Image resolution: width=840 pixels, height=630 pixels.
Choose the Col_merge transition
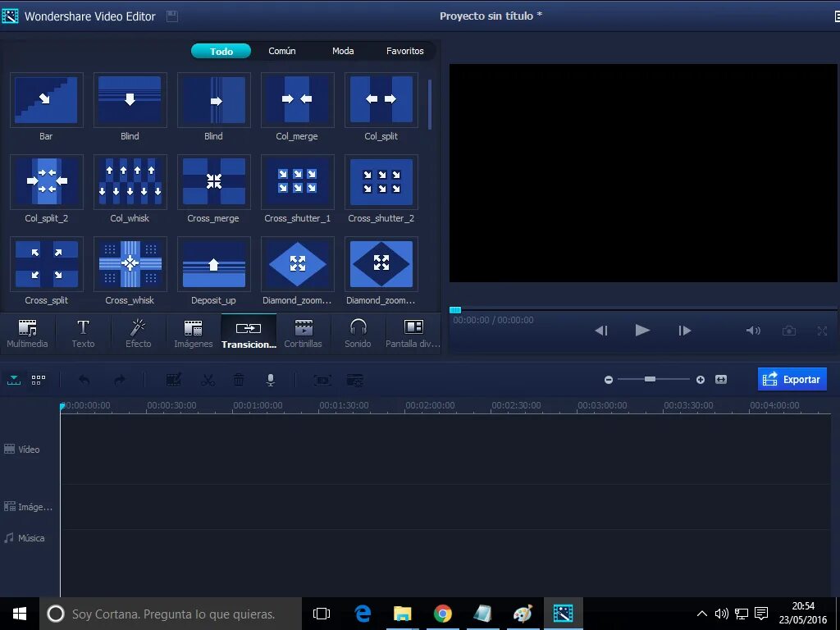point(297,100)
